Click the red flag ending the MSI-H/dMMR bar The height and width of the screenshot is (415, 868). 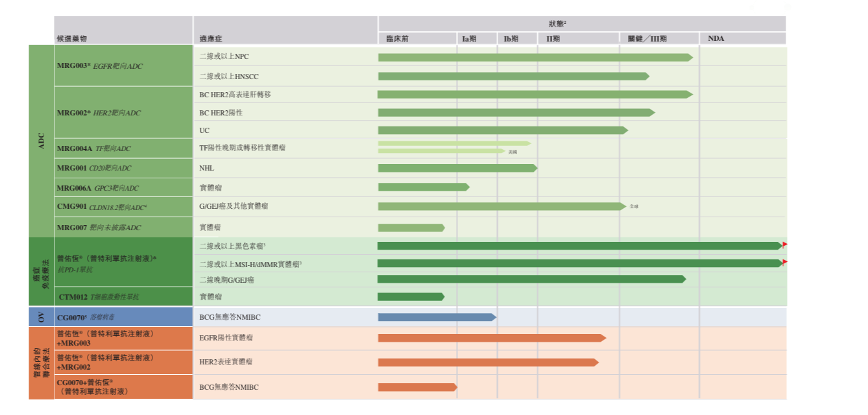point(785,263)
